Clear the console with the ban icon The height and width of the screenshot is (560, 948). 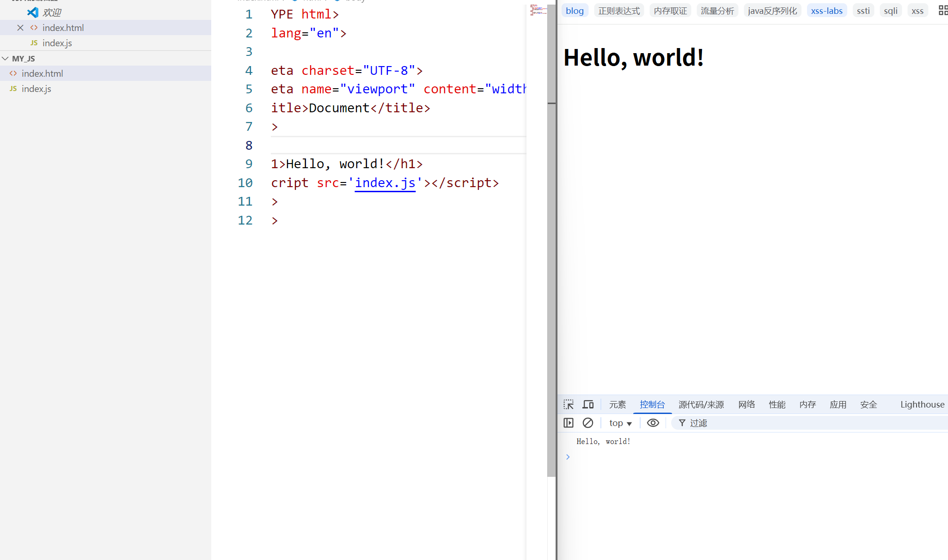(588, 423)
